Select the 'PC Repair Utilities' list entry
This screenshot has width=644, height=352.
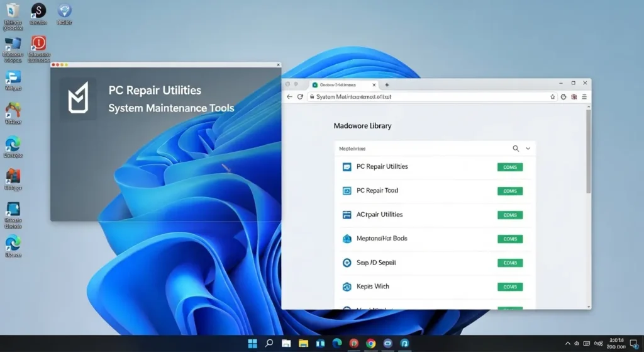pos(435,166)
